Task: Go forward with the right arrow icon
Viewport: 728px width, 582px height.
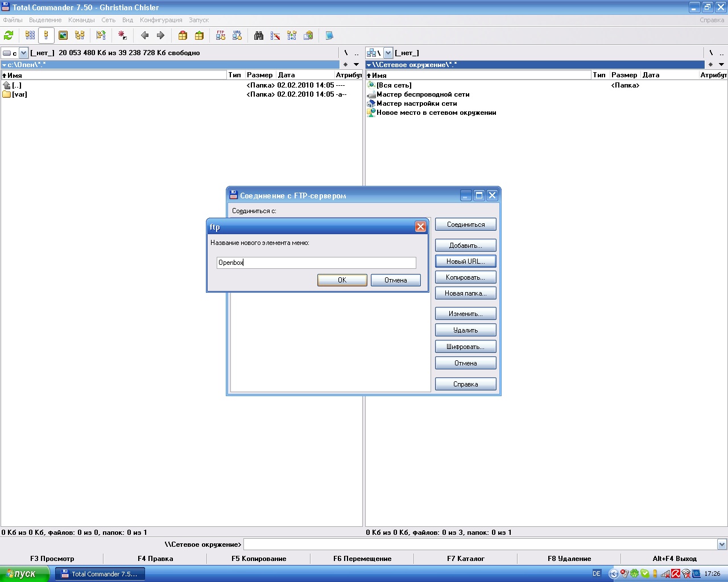Action: pos(160,35)
